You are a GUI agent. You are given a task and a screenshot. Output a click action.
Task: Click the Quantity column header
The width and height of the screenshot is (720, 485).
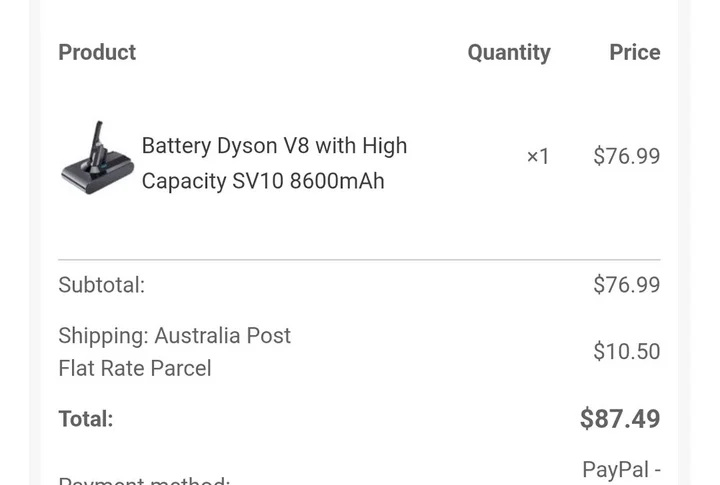click(508, 52)
